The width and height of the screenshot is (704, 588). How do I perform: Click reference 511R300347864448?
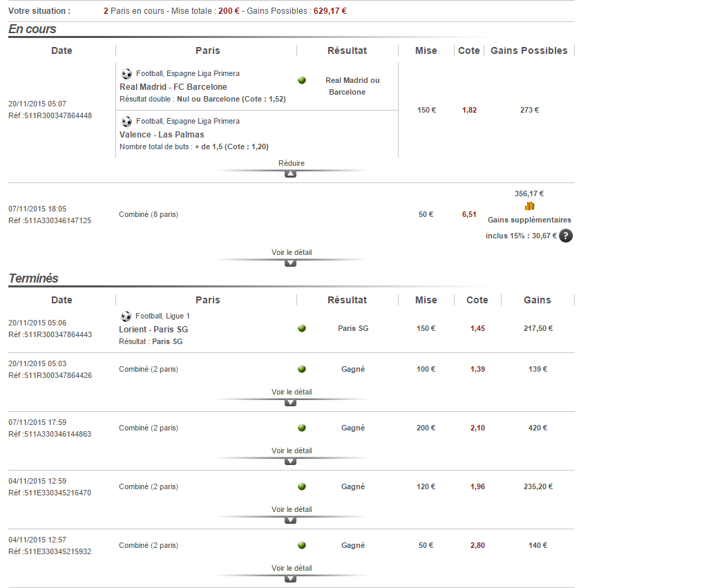click(58, 115)
